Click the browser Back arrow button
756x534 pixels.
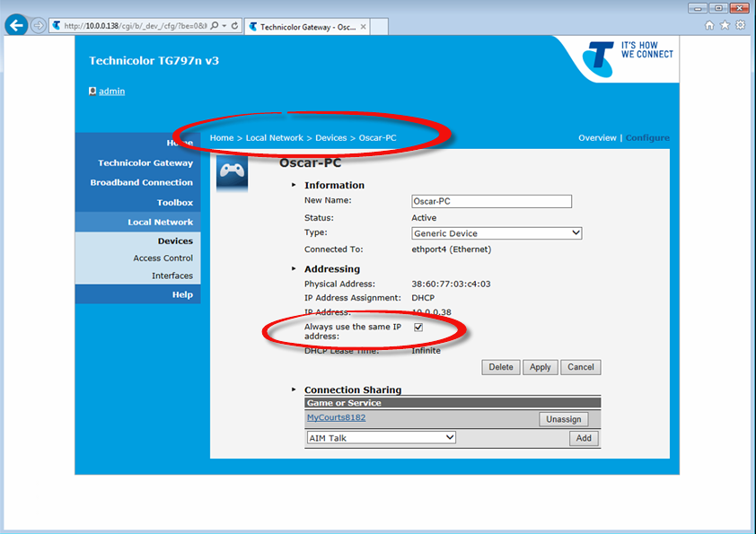pos(16,25)
